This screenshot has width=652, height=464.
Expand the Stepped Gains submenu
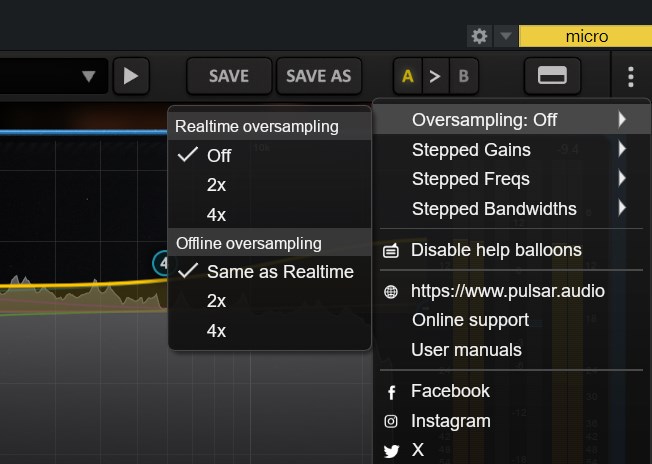(471, 150)
